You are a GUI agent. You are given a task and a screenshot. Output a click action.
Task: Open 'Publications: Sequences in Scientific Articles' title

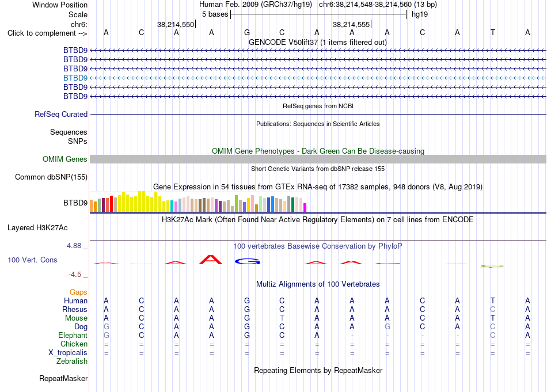(318, 124)
